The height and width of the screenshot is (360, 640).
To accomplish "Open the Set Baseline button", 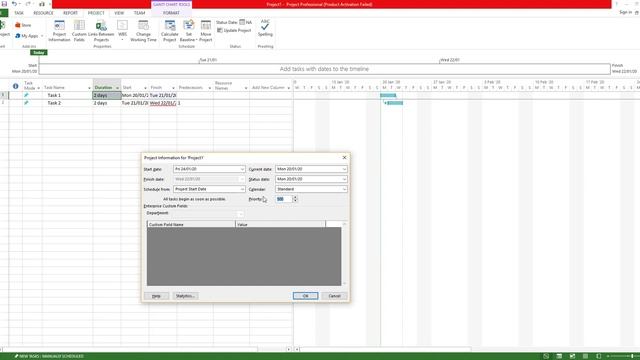I will coord(188,31).
